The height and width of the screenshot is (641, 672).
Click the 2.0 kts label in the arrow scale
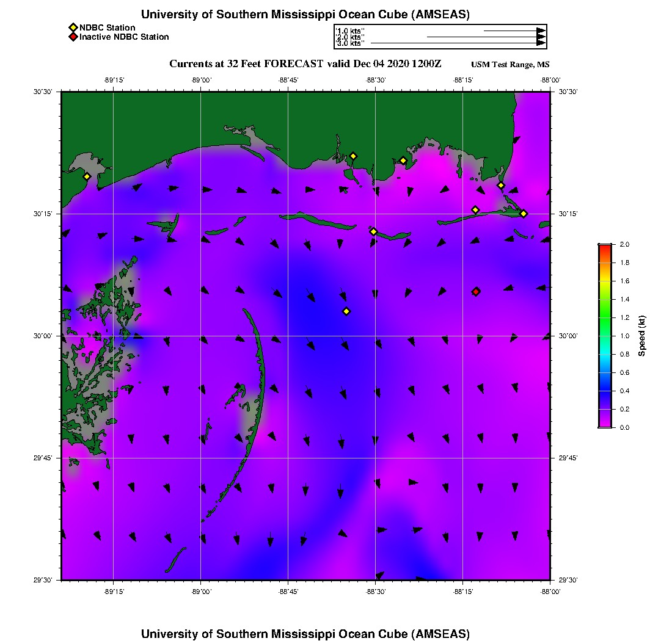[351, 37]
